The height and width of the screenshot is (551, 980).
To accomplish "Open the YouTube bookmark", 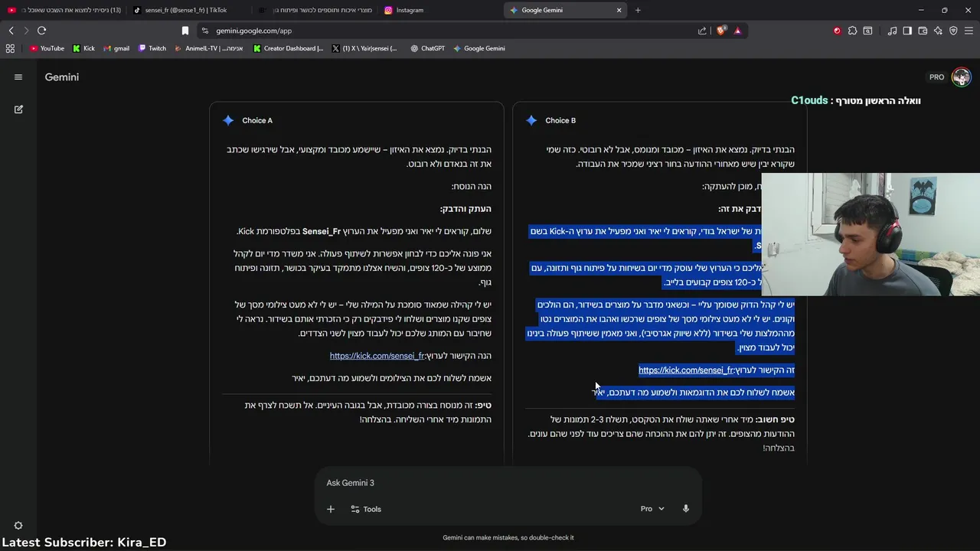I will (x=47, y=48).
